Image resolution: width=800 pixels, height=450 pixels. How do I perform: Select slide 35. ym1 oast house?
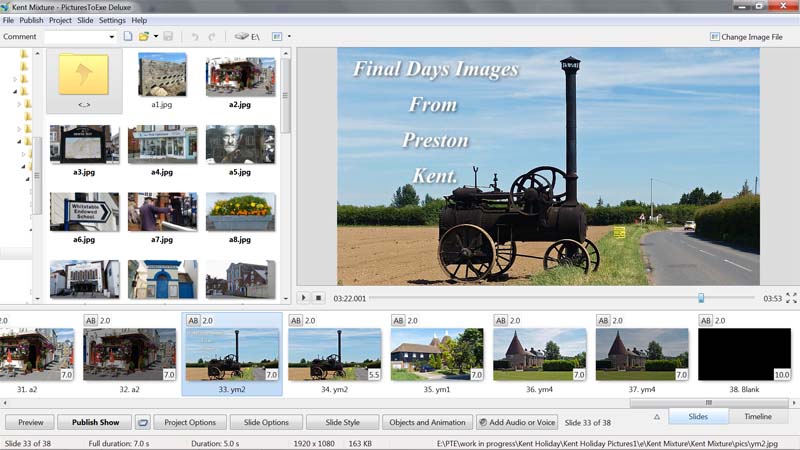[437, 354]
